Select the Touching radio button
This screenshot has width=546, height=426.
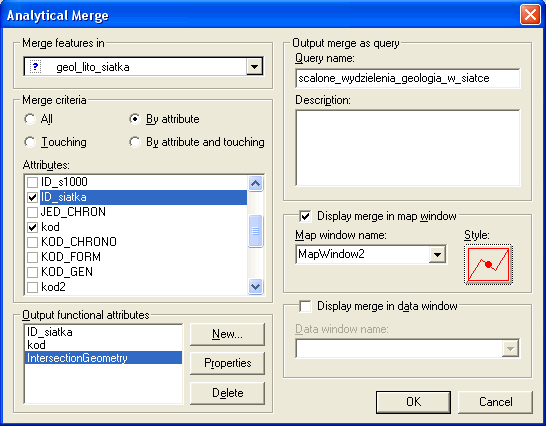coord(30,142)
